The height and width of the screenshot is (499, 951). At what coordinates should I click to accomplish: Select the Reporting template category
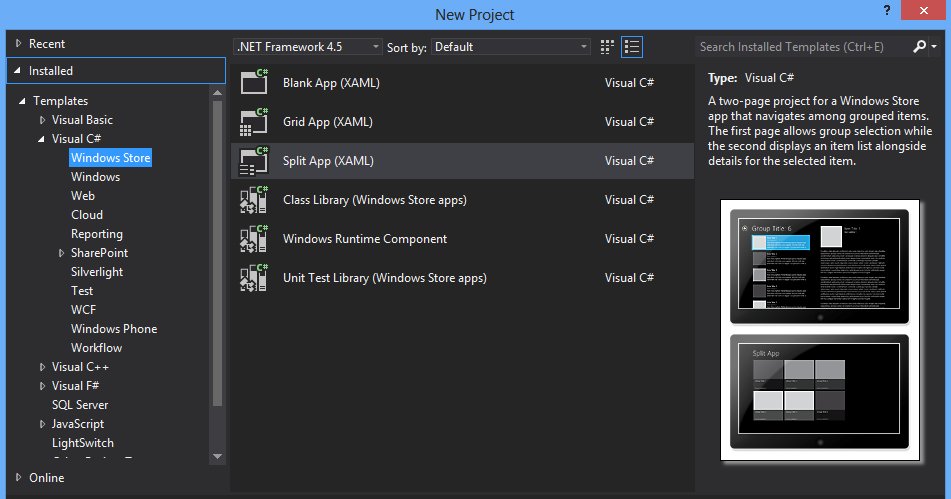96,234
